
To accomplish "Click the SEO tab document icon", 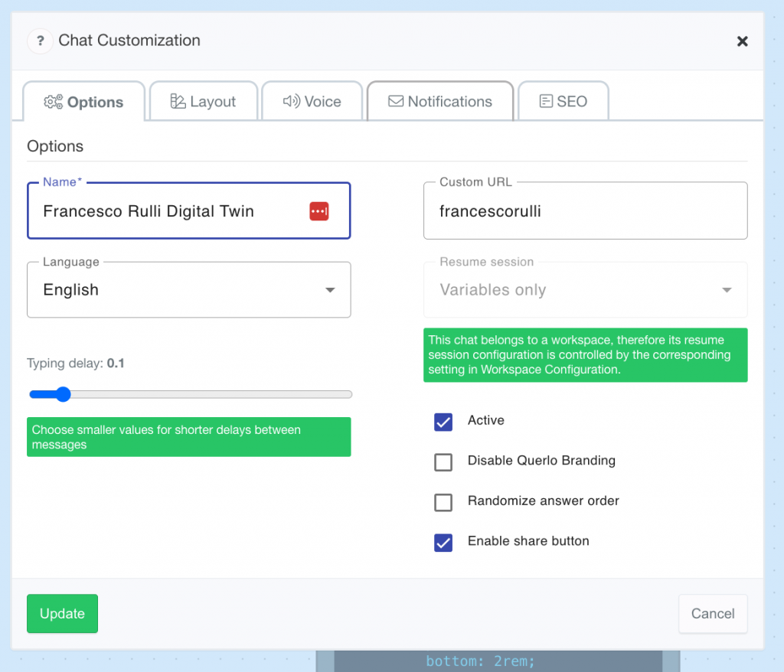I will 546,102.
